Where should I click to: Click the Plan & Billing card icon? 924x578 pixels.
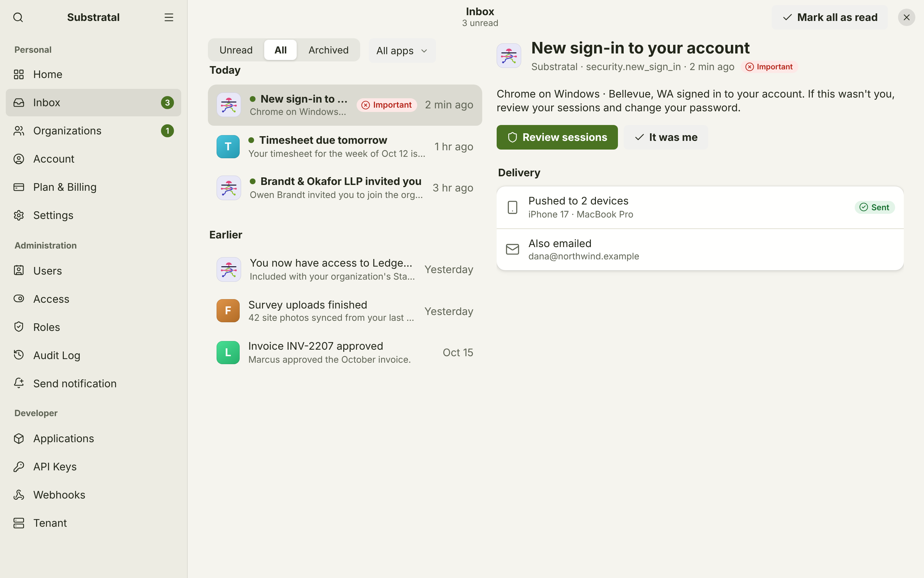pos(19,187)
